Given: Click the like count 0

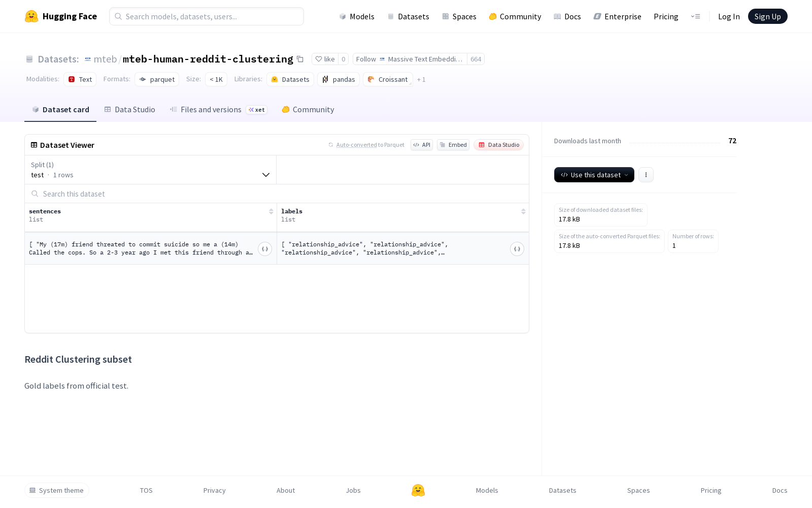Looking at the screenshot, I should click(x=343, y=59).
